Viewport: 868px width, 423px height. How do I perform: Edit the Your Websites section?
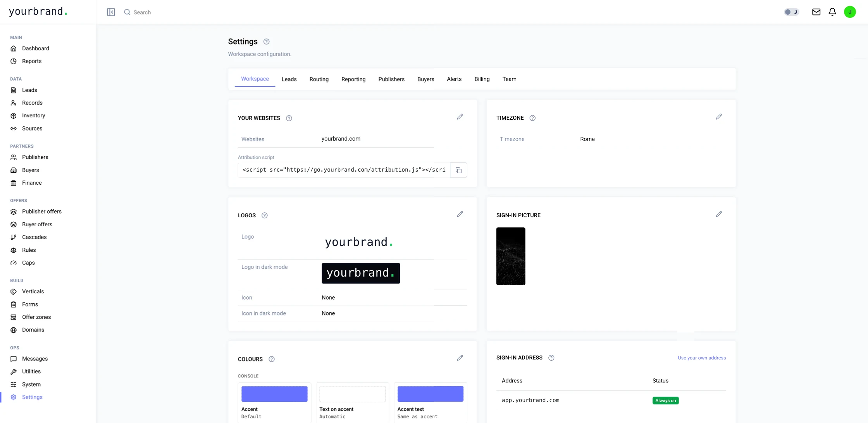(460, 117)
